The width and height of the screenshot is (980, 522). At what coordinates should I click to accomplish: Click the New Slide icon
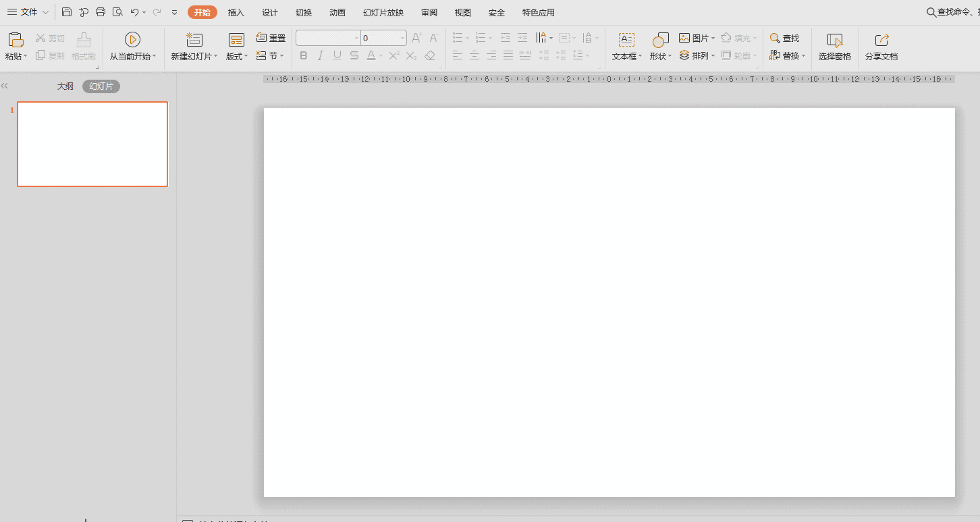pos(194,40)
